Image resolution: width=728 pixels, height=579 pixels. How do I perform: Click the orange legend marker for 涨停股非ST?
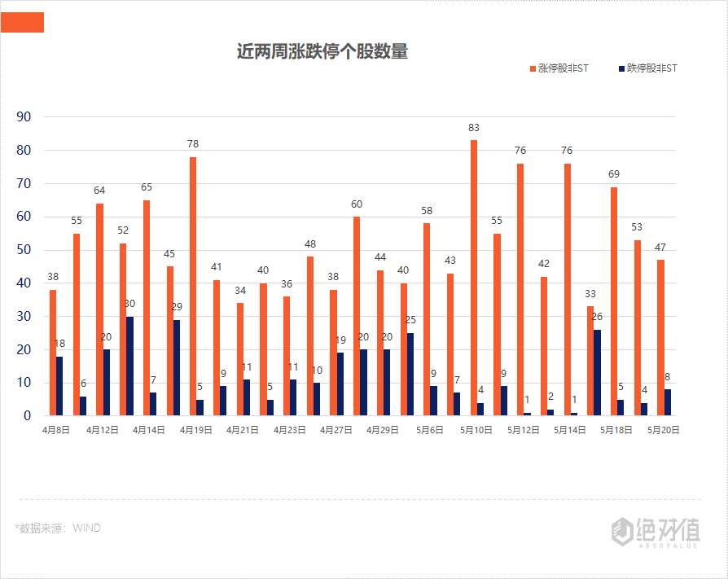[x=533, y=68]
